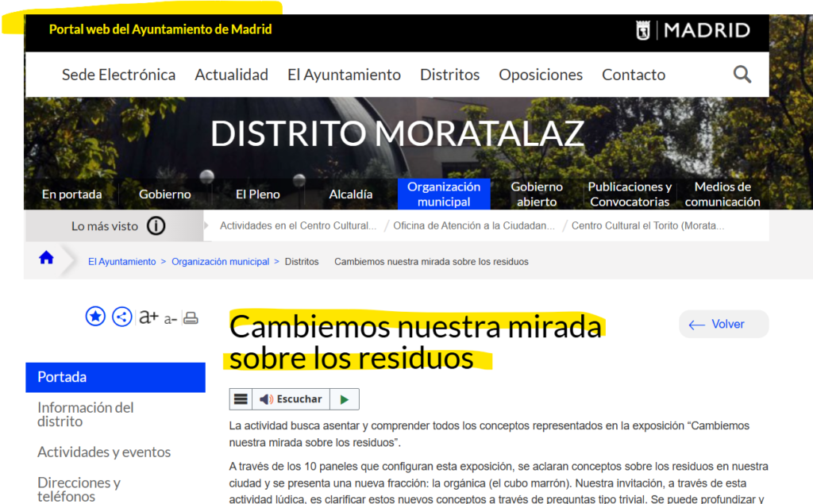Open the Distritos menu item
Viewport: 813px width, 504px height.
click(449, 74)
